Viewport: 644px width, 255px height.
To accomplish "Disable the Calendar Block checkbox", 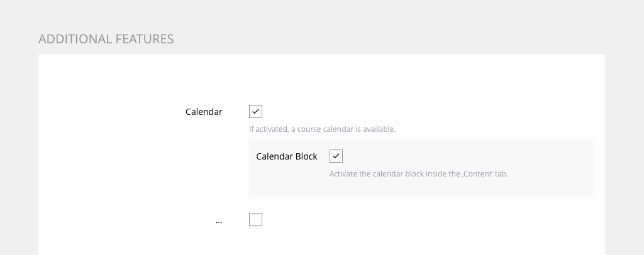I will point(336,156).
